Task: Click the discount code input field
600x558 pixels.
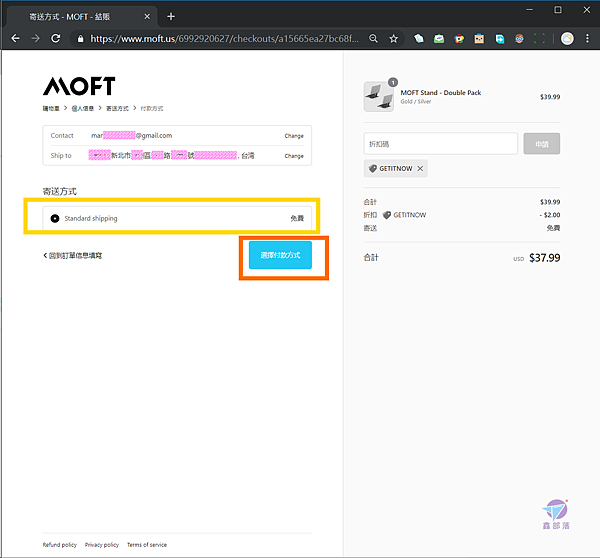Action: point(440,144)
